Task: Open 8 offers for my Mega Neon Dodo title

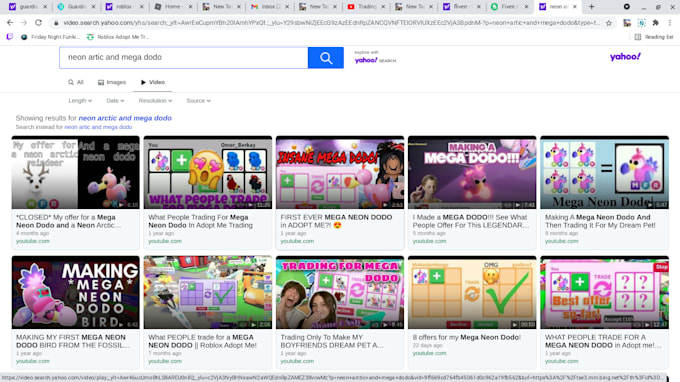Action: [x=467, y=337]
